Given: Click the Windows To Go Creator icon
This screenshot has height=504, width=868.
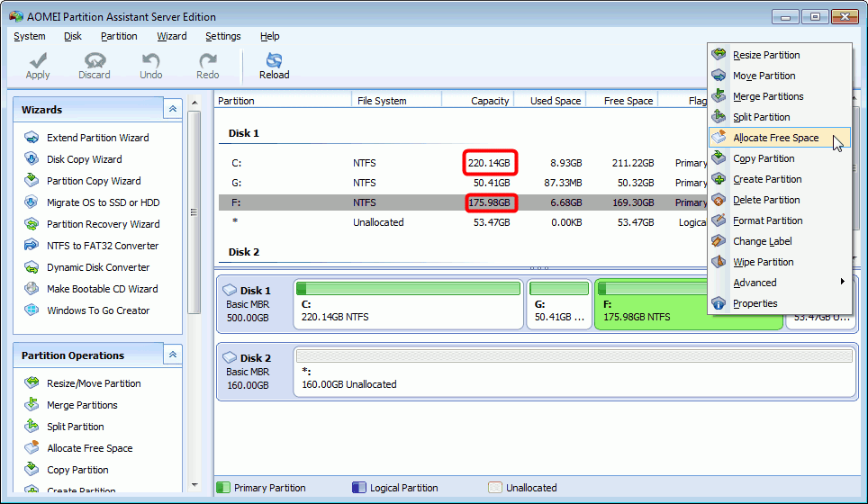Looking at the screenshot, I should [x=32, y=310].
